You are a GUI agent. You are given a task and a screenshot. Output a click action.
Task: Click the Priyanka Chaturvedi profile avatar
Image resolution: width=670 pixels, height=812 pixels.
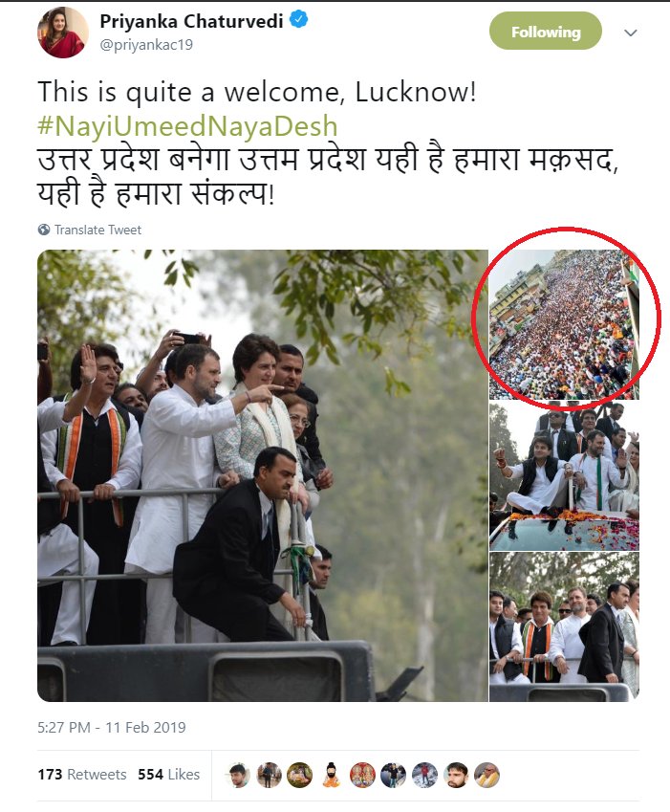click(62, 33)
